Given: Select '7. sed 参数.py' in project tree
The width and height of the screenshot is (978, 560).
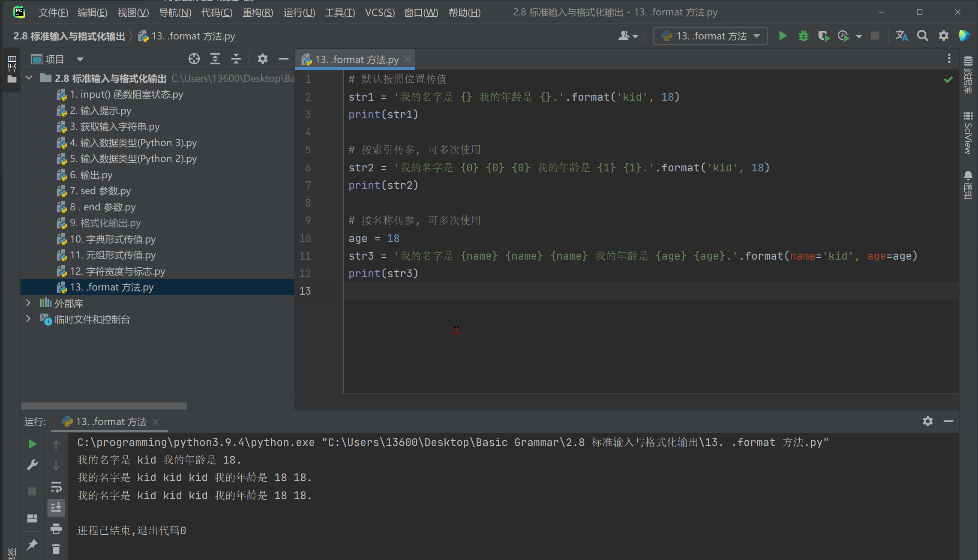Looking at the screenshot, I should [100, 191].
